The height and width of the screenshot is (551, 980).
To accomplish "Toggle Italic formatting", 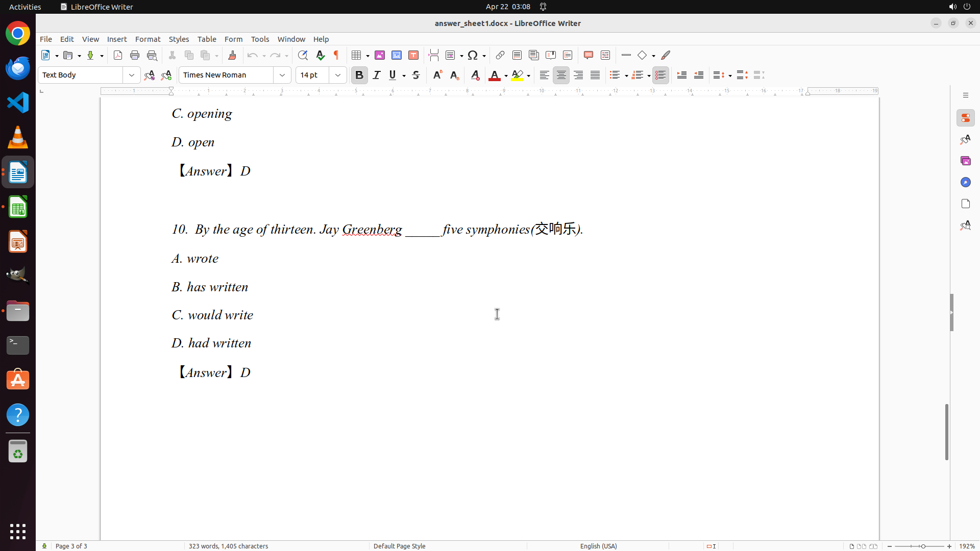I will point(377,75).
